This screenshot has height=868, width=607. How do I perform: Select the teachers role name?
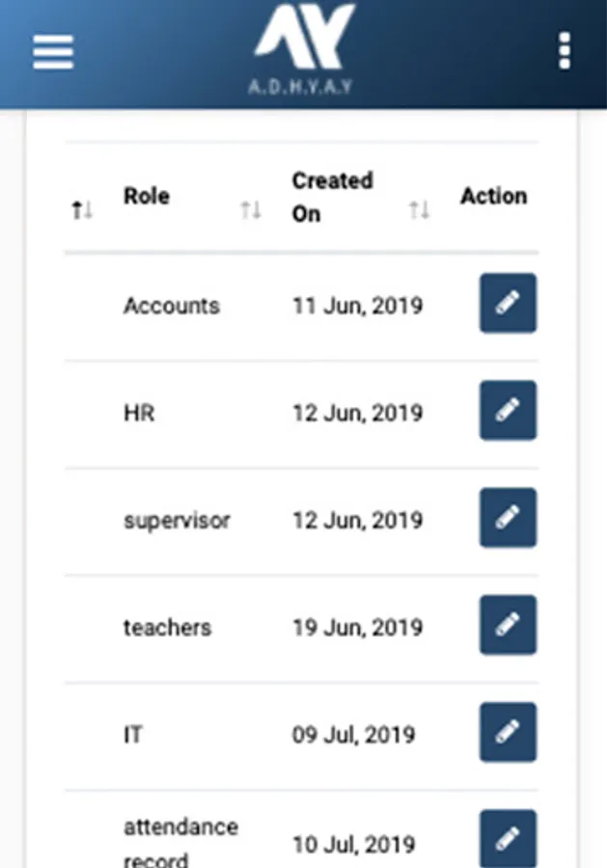[x=167, y=628]
